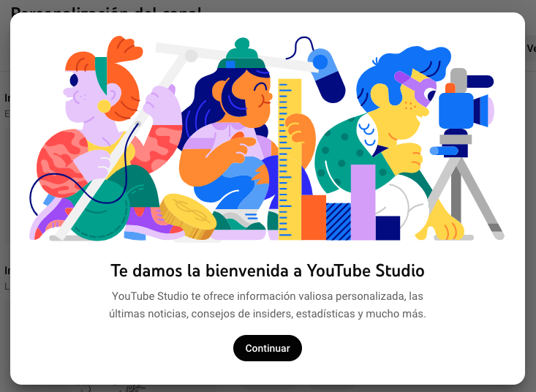Screen dimensions: 536x392
Task: Click the Continuar button
Action: coord(268,348)
